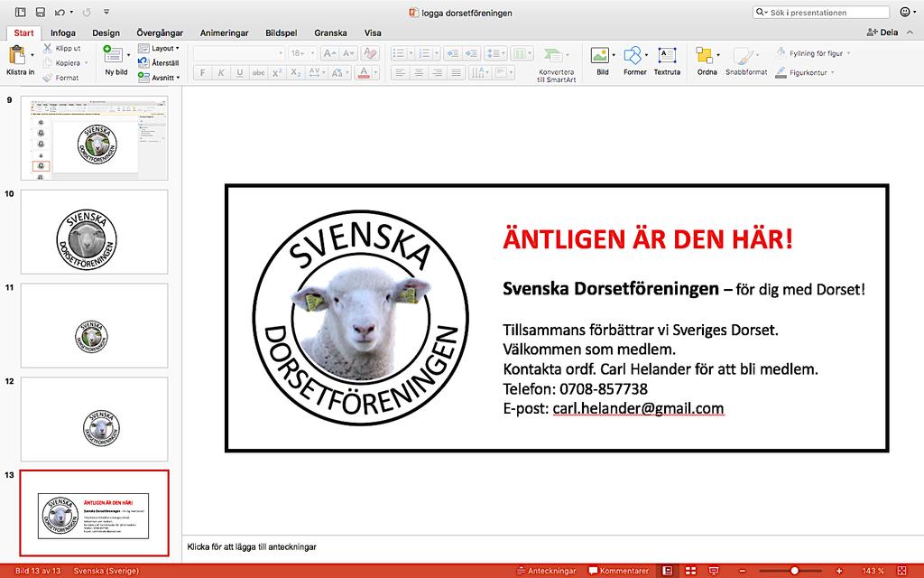Add a slide with Ny bild icon
This screenshot has height=578, width=924.
[x=113, y=54]
